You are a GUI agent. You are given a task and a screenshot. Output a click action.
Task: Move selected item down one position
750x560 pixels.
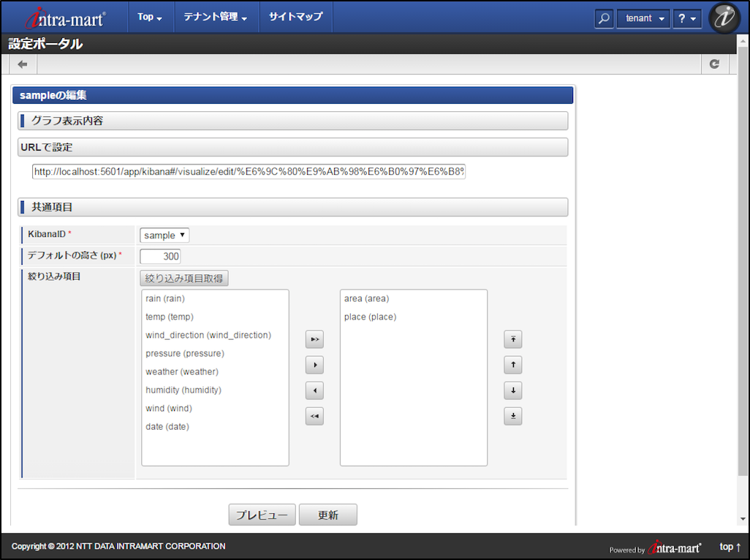(512, 390)
